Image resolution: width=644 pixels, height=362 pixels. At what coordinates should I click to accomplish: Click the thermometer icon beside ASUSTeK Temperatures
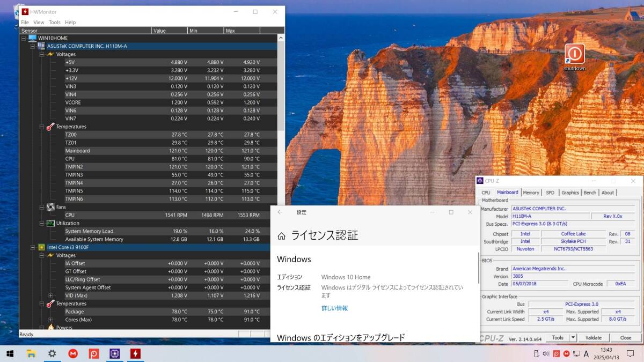[50, 127]
